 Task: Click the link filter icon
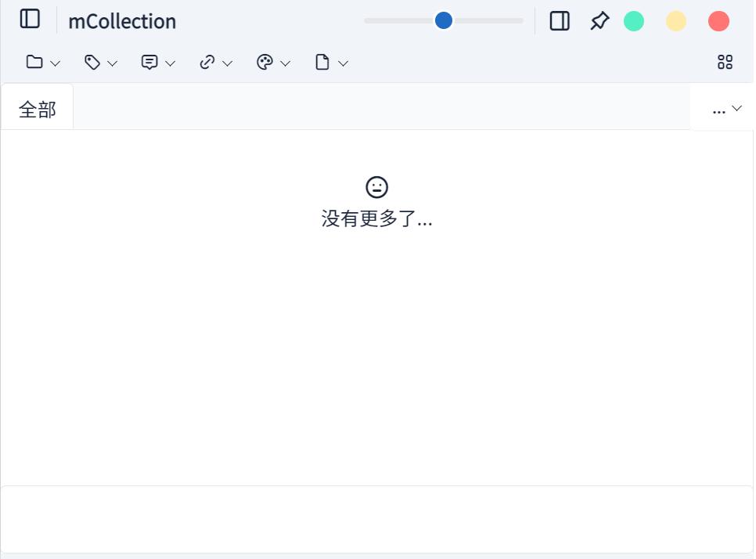[207, 62]
